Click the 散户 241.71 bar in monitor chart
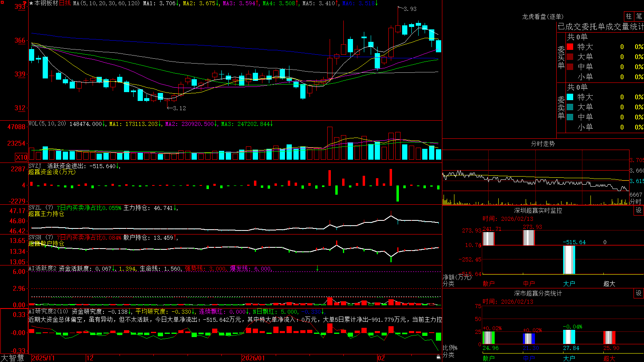Viewport: 644px width, 362px height. [x=489, y=239]
